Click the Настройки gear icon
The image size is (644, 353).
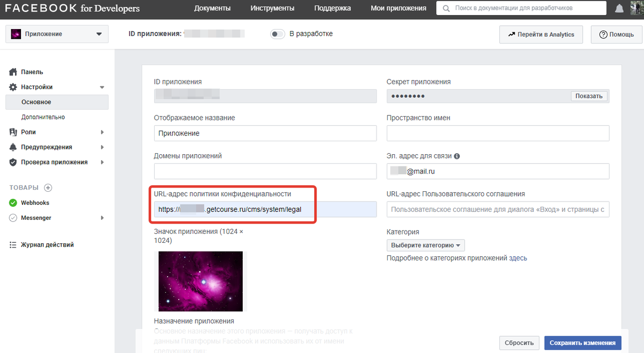(x=13, y=87)
